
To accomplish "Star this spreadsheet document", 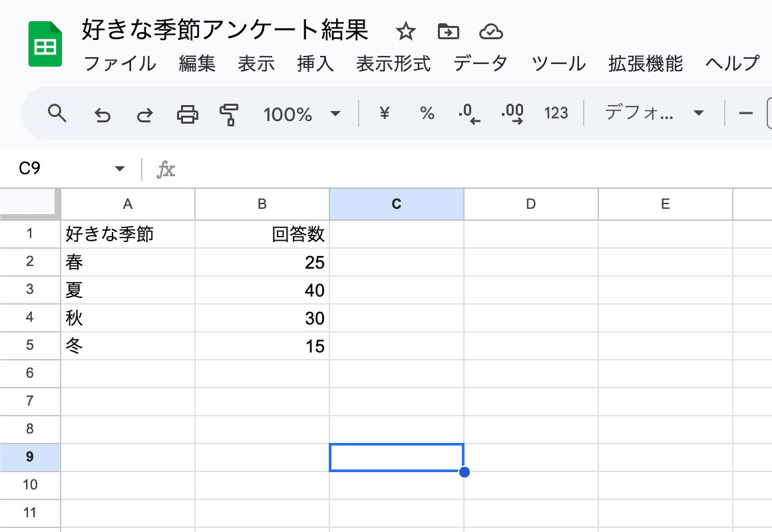I will pyautogui.click(x=405, y=31).
